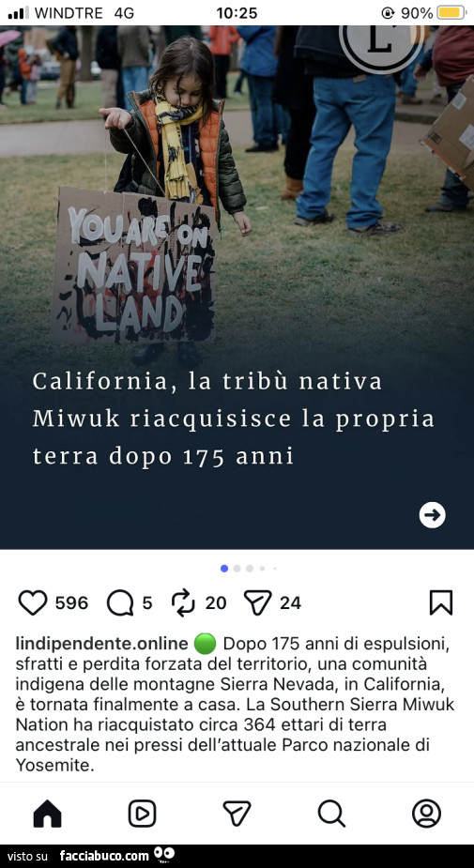Open Search from the bottom navigation bar
This screenshot has width=474, height=868.
point(331,814)
